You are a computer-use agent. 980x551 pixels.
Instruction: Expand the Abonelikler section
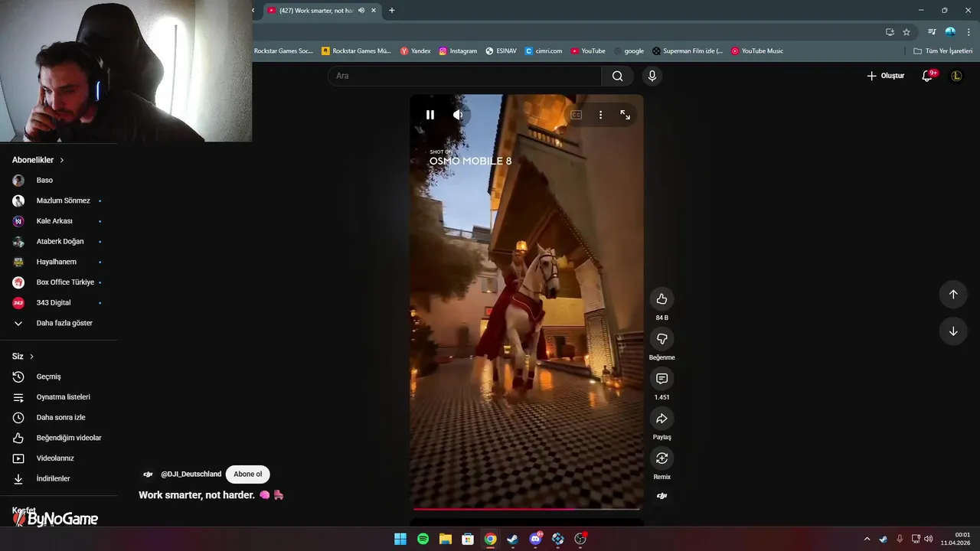coord(38,160)
